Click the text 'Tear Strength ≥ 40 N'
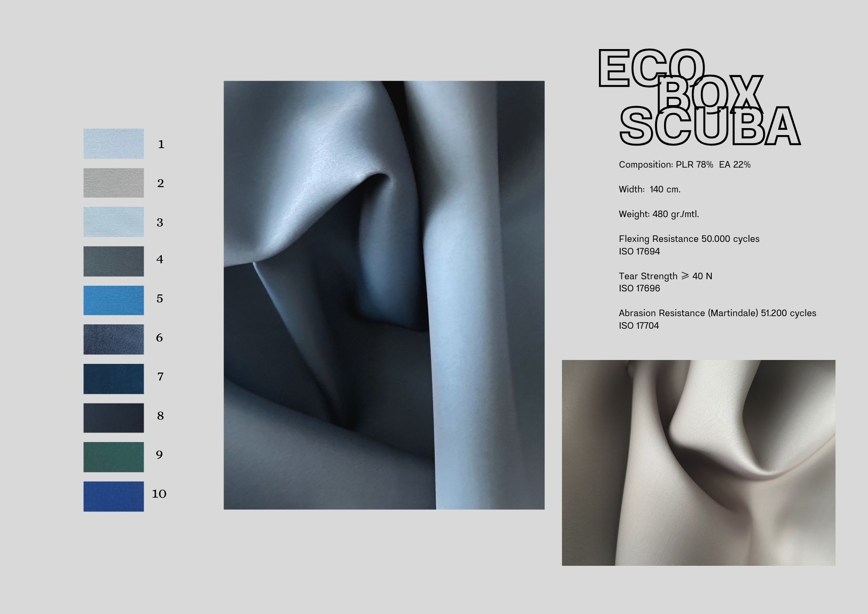The image size is (868, 614). coord(666,276)
